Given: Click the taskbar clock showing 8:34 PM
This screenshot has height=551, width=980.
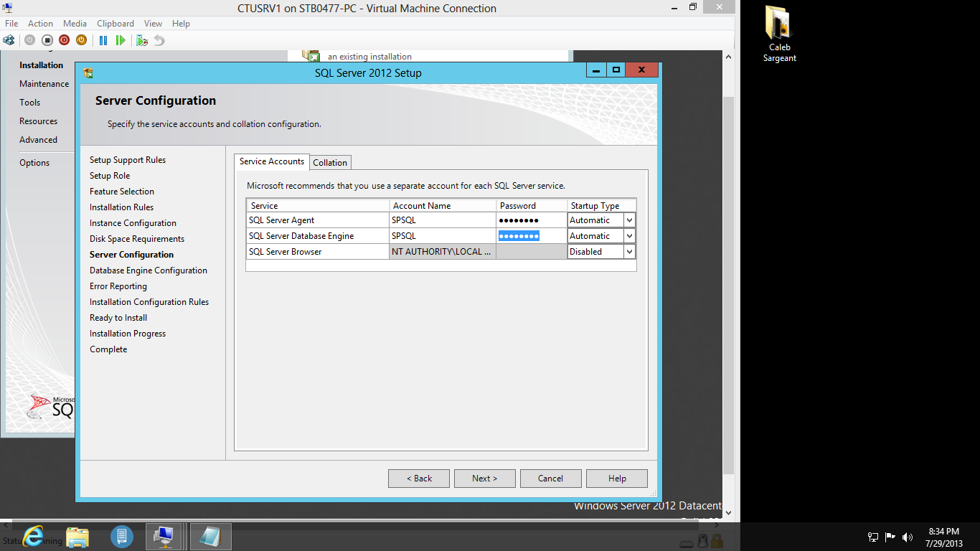Looking at the screenshot, I should [x=944, y=537].
